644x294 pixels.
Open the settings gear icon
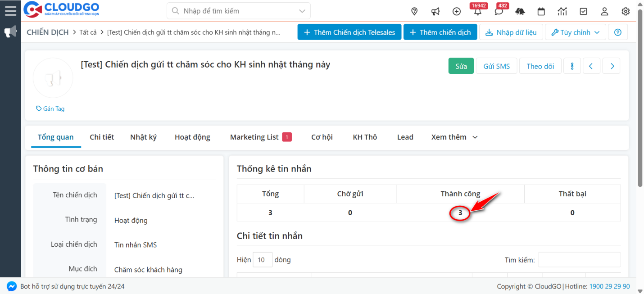click(x=626, y=11)
